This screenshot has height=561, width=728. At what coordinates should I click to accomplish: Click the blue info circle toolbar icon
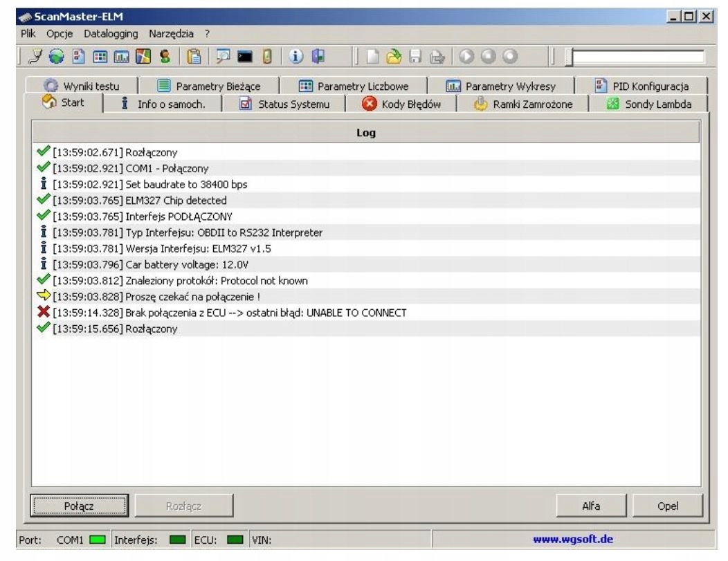[x=295, y=56]
